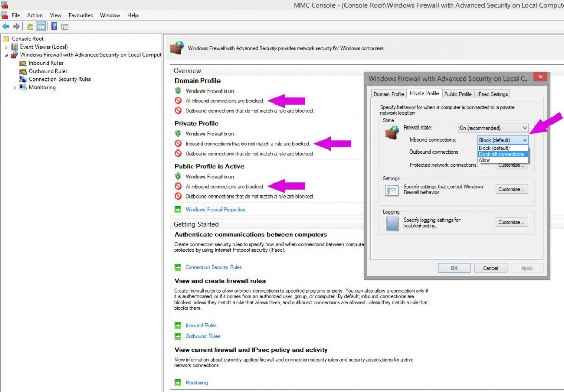Image resolution: width=564 pixels, height=392 pixels.
Task: Click Customize for Protected network connections
Action: point(511,165)
